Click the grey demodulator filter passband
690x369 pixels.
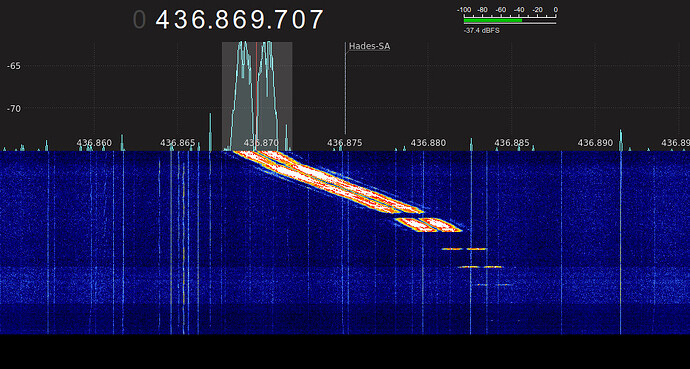click(257, 96)
